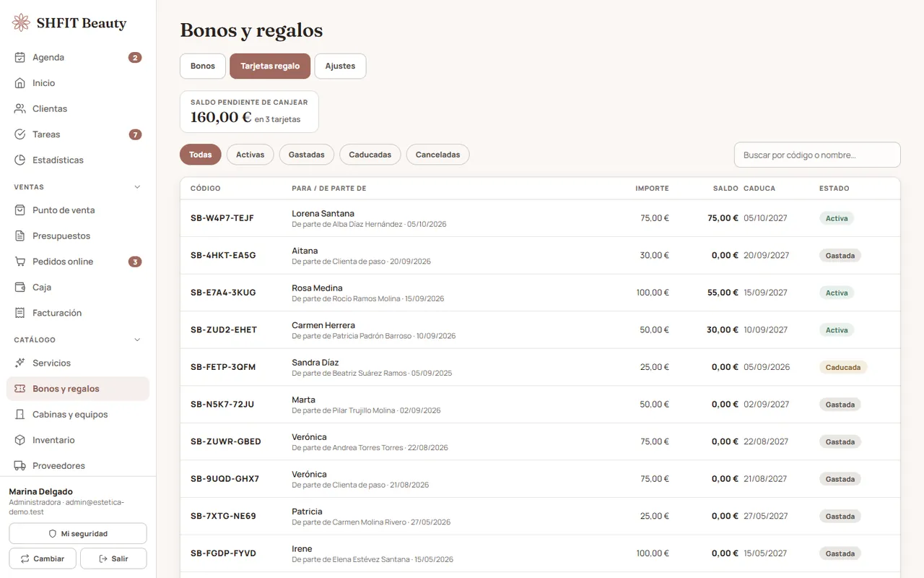924x578 pixels.
Task: Switch to the Bonos tab
Action: click(203, 66)
